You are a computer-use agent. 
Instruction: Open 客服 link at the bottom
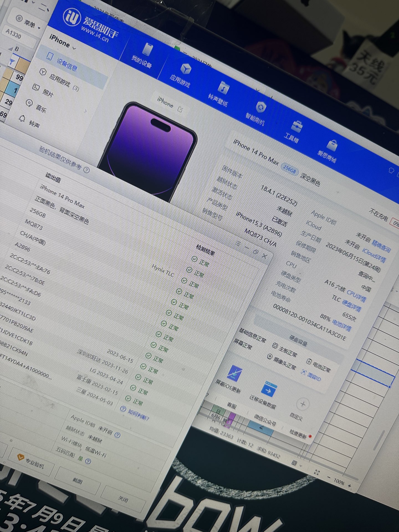click(232, 405)
